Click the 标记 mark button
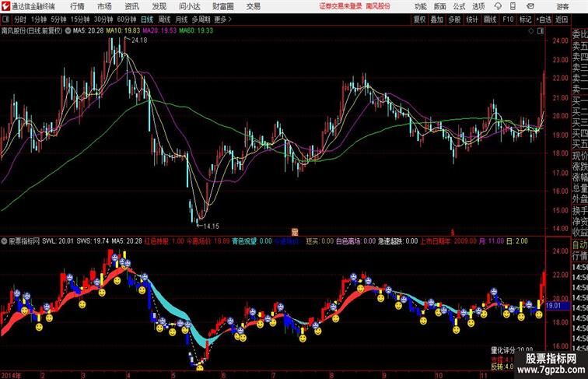588x379 pixels. (525, 19)
